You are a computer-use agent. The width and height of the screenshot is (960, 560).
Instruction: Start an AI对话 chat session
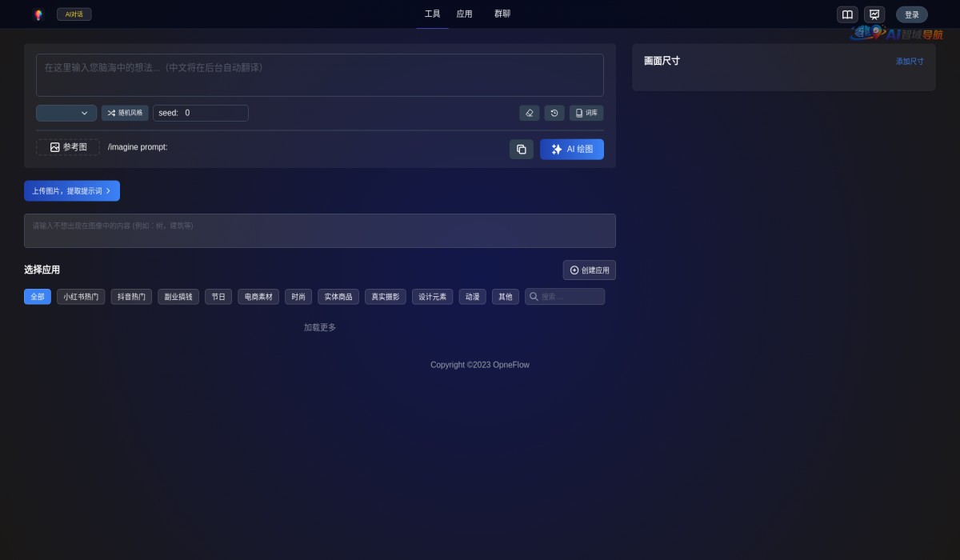(74, 14)
